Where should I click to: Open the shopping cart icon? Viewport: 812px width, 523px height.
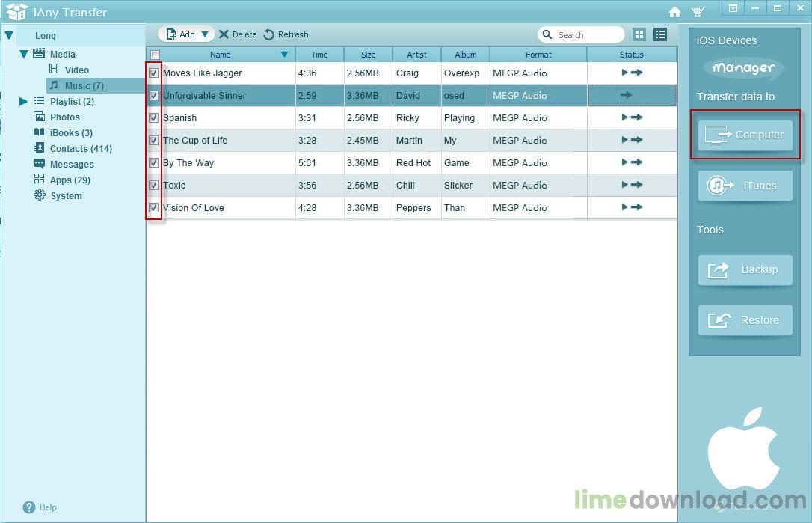coord(698,12)
